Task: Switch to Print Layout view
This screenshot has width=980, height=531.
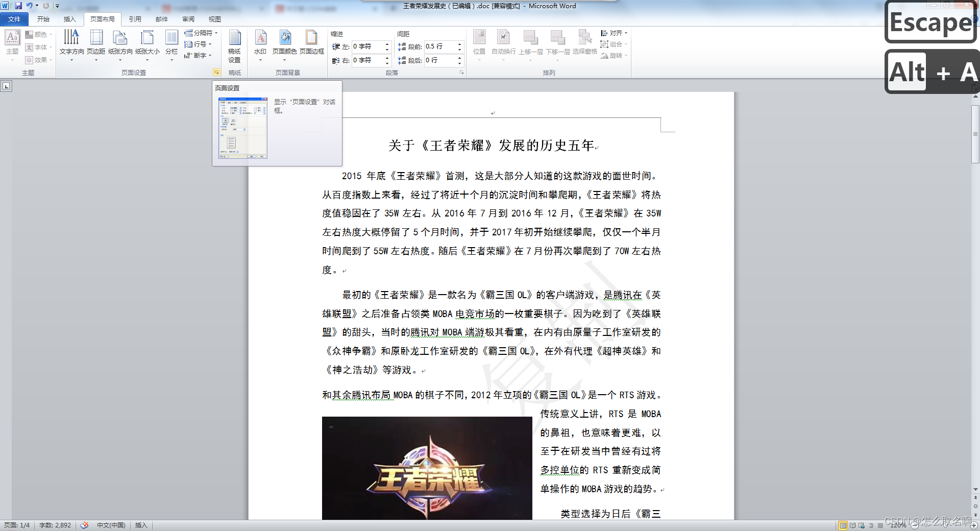Action: 843,525
